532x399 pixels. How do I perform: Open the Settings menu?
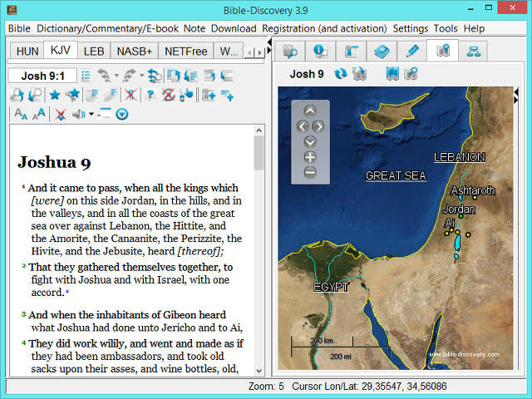click(411, 28)
